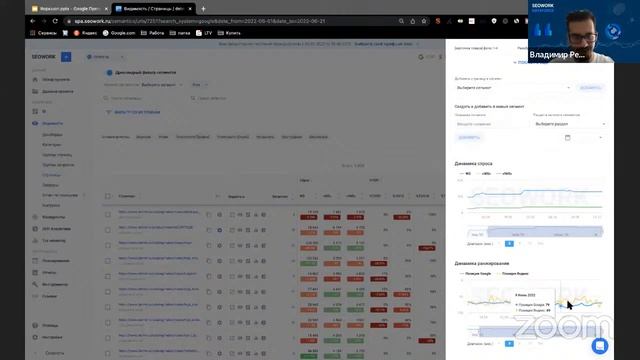Viewport: 640px width, 360px height.
Task: Open a new browser tab
Action: click(x=203, y=9)
